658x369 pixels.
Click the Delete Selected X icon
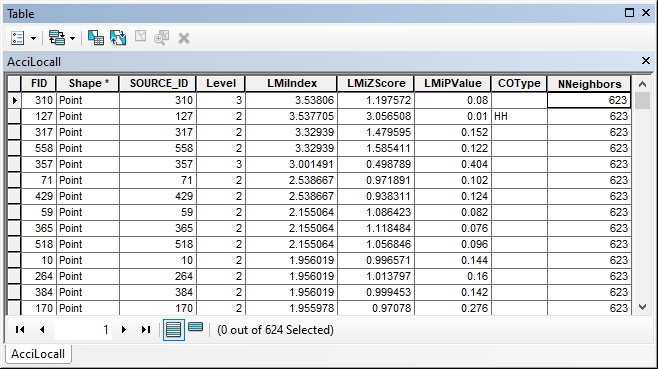[x=184, y=38]
